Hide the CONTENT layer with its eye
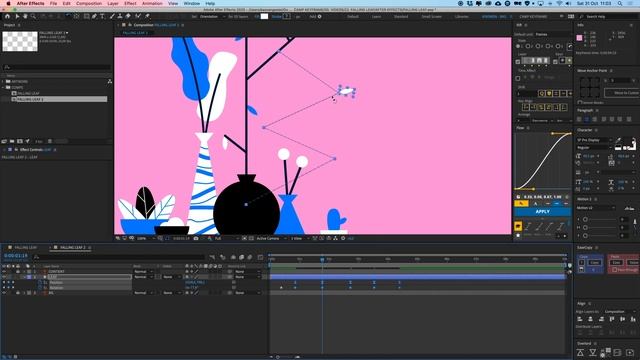The image size is (640, 360). coord(4,271)
